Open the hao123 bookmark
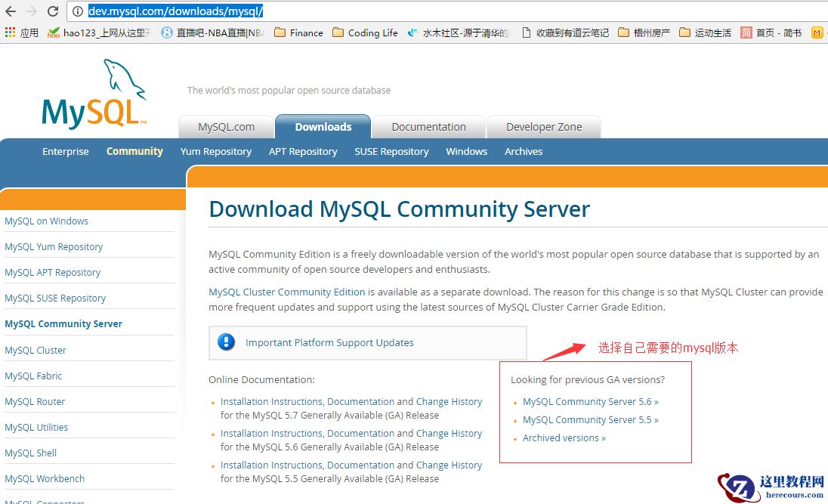Image resolution: width=828 pixels, height=504 pixels. click(99, 32)
